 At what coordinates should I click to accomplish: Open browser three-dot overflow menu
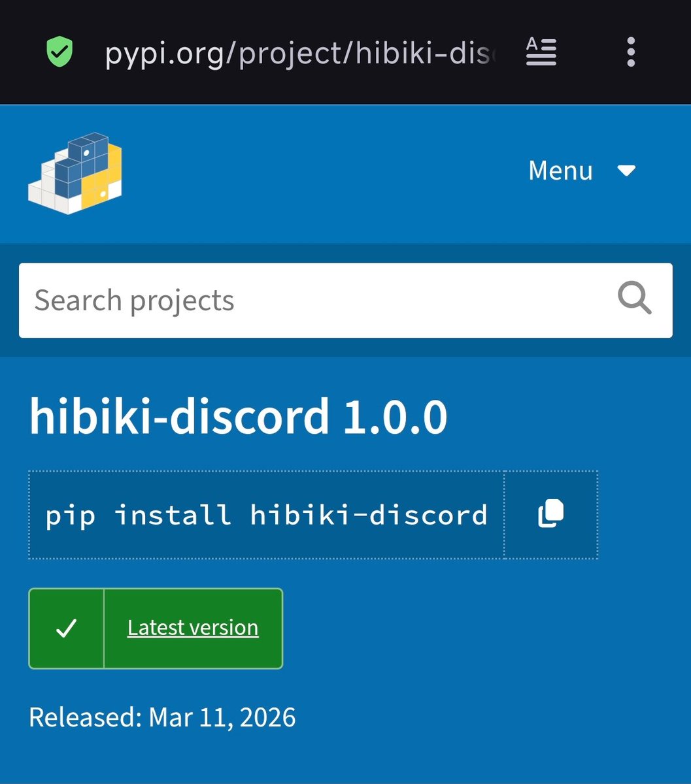point(630,52)
